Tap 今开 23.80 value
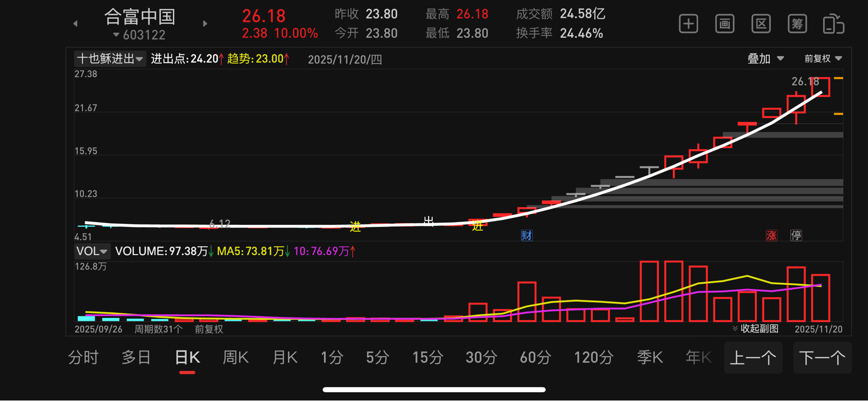Viewport: 868px width, 401px height. click(x=382, y=33)
